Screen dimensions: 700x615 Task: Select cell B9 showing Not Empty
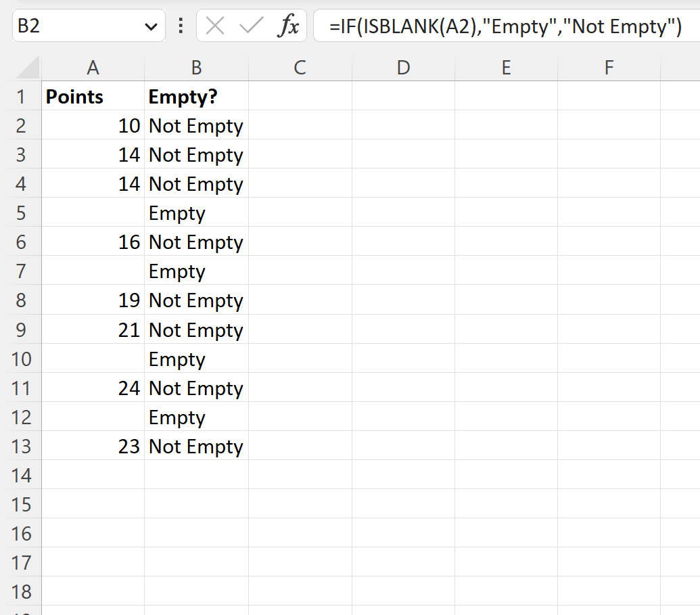(196, 329)
